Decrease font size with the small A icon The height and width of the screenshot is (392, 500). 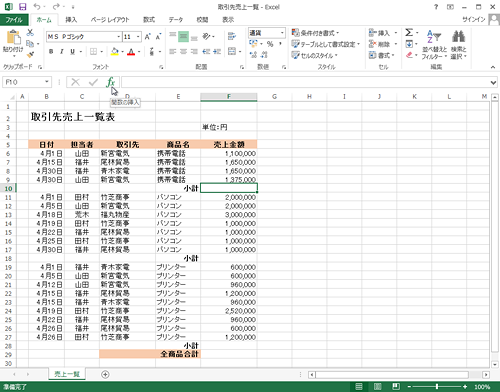click(x=158, y=37)
